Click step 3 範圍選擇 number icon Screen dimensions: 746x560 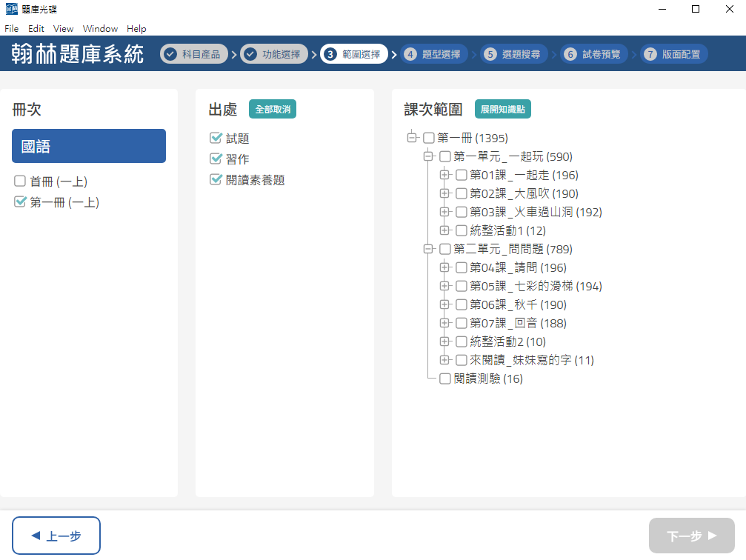(x=330, y=54)
